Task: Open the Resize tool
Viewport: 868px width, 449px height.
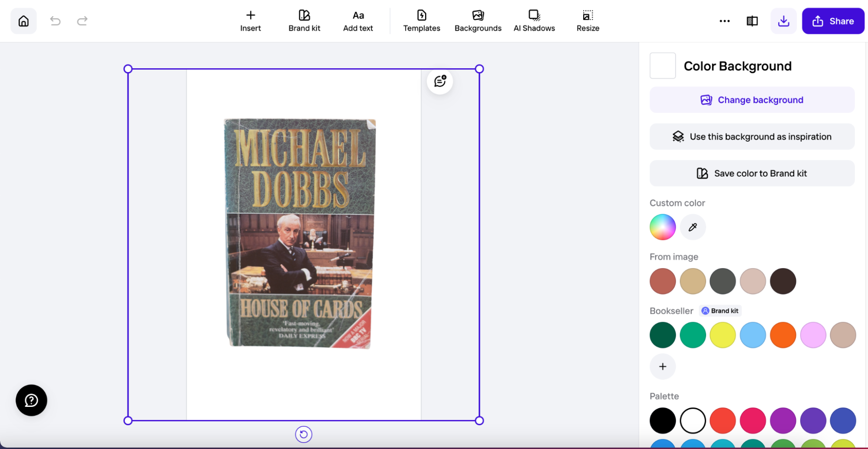Action: pyautogui.click(x=588, y=21)
